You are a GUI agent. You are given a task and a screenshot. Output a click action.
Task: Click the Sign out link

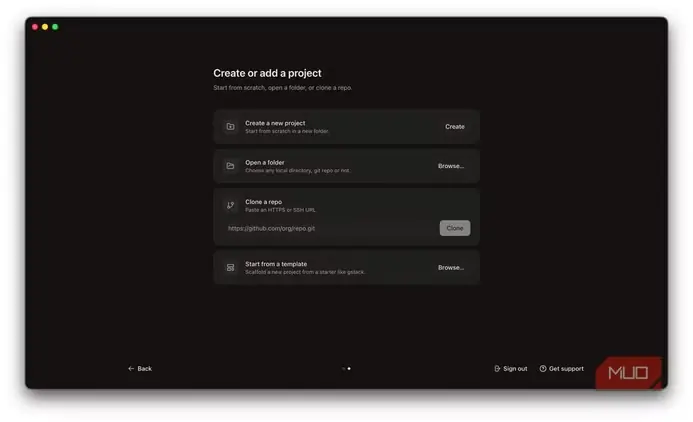coord(510,369)
